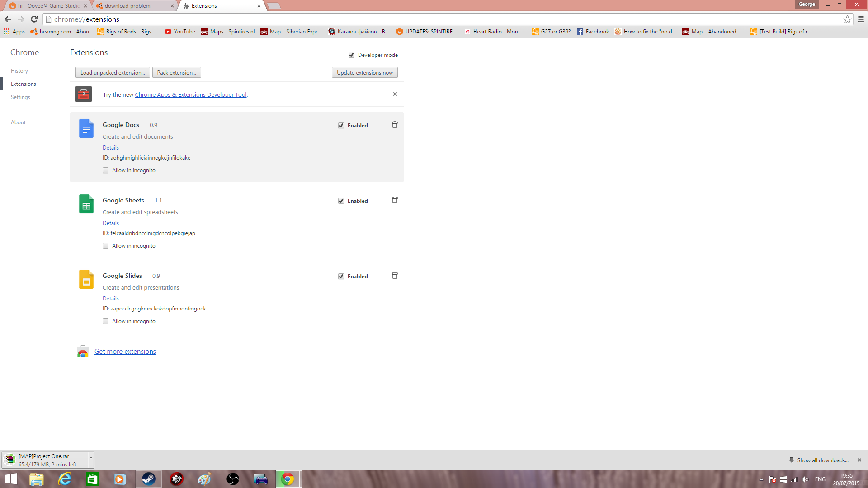Open G27 or G39? bookmark
Screen dimensions: 868x488
click(x=551, y=32)
